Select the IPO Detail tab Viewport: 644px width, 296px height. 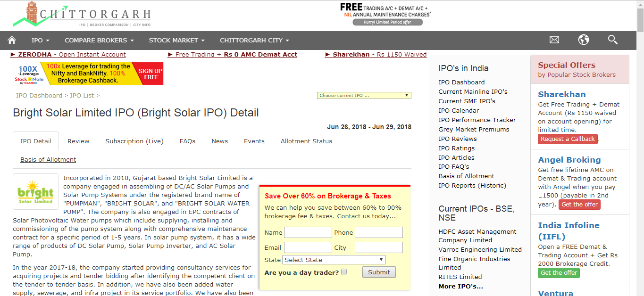tap(36, 141)
